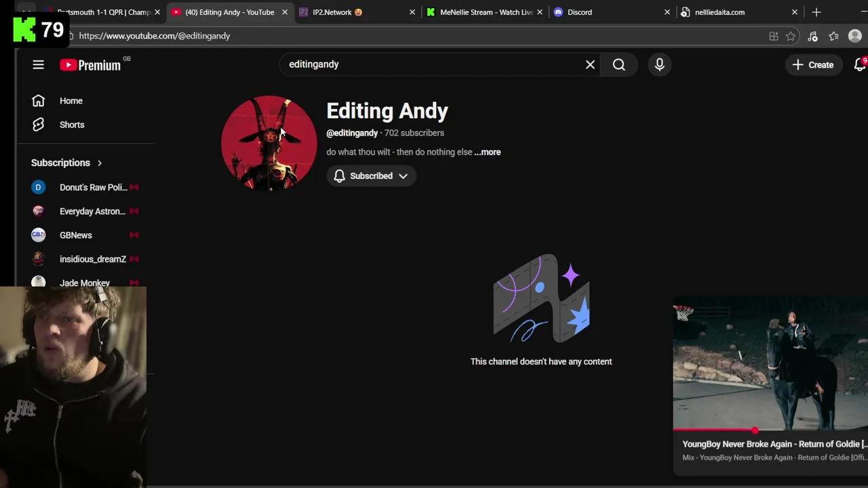Click the 702 subscribers text
The width and height of the screenshot is (868, 488).
pos(414,133)
